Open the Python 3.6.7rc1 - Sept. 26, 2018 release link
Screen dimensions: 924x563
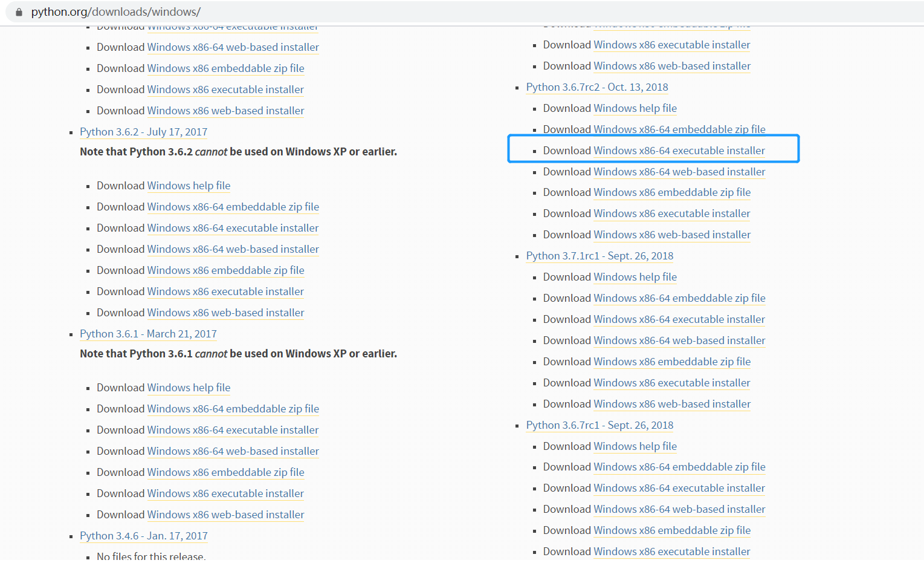coord(599,425)
